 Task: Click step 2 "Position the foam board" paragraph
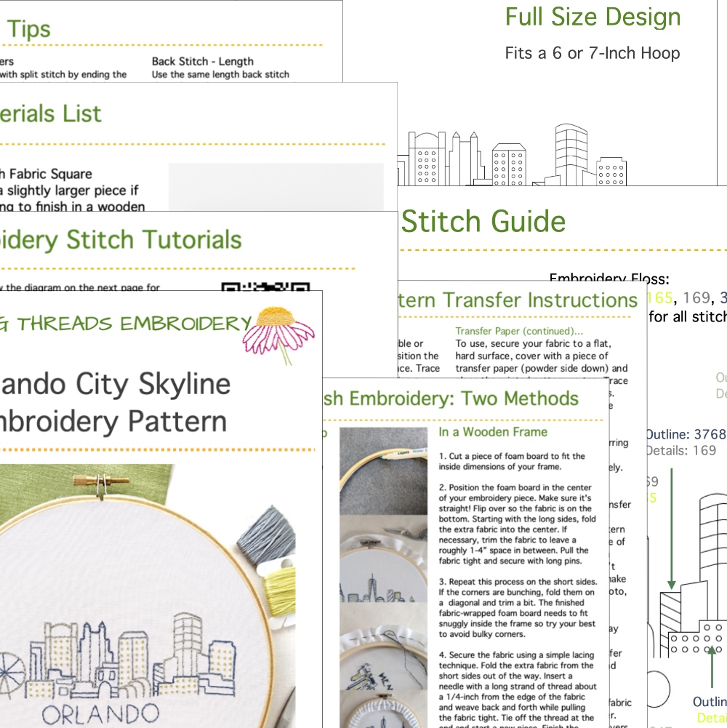(517, 524)
